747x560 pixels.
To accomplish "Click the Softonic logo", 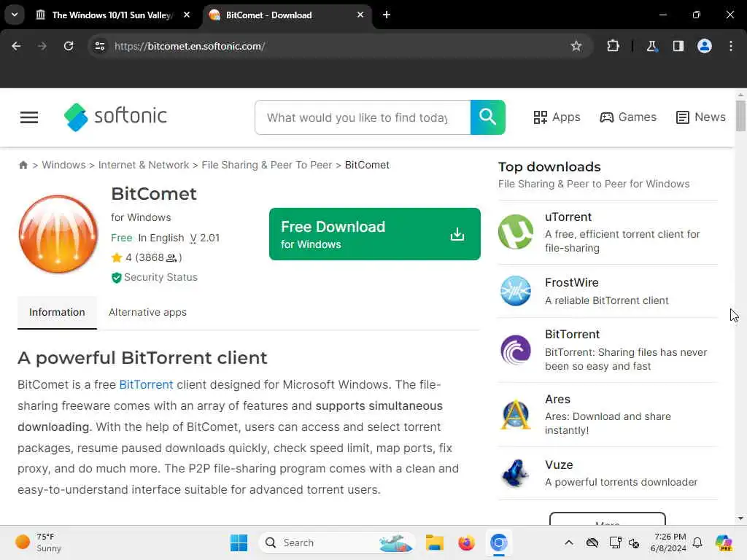I will (115, 117).
